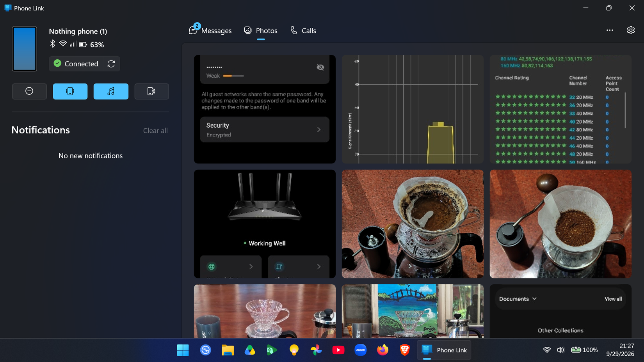Open the more options ellipsis menu

tap(610, 30)
